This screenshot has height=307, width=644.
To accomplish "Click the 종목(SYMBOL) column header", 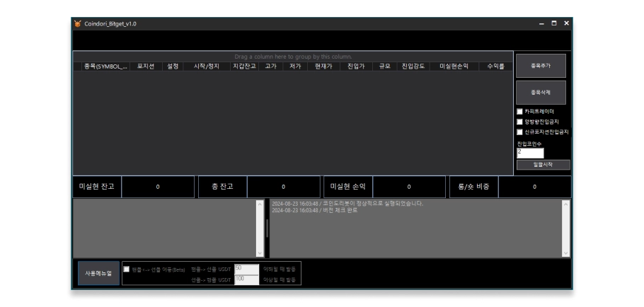I will pyautogui.click(x=105, y=66).
